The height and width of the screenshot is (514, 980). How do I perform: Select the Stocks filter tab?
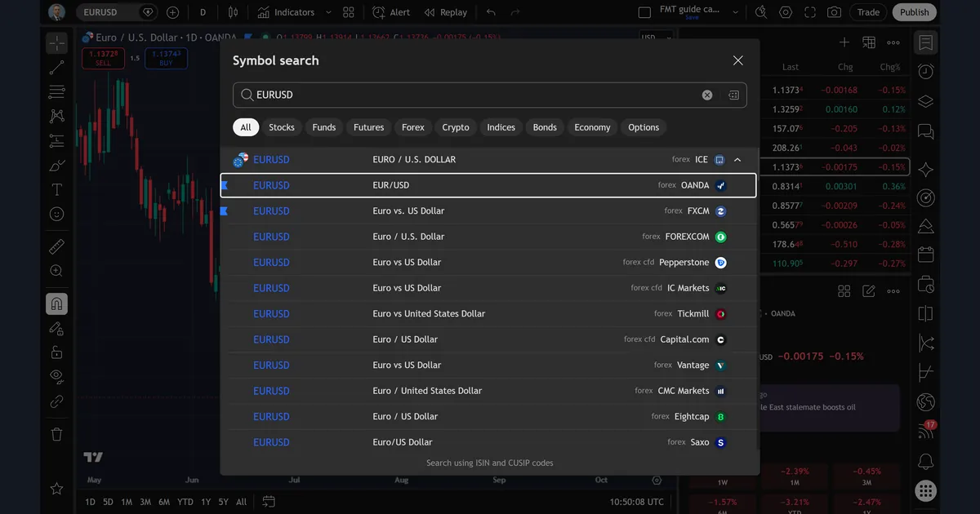point(282,127)
